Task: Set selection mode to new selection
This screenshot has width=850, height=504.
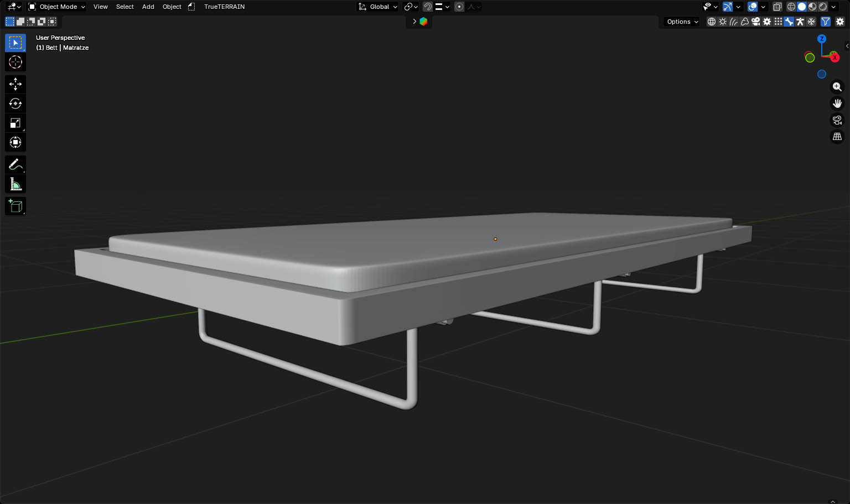Action: pos(10,22)
